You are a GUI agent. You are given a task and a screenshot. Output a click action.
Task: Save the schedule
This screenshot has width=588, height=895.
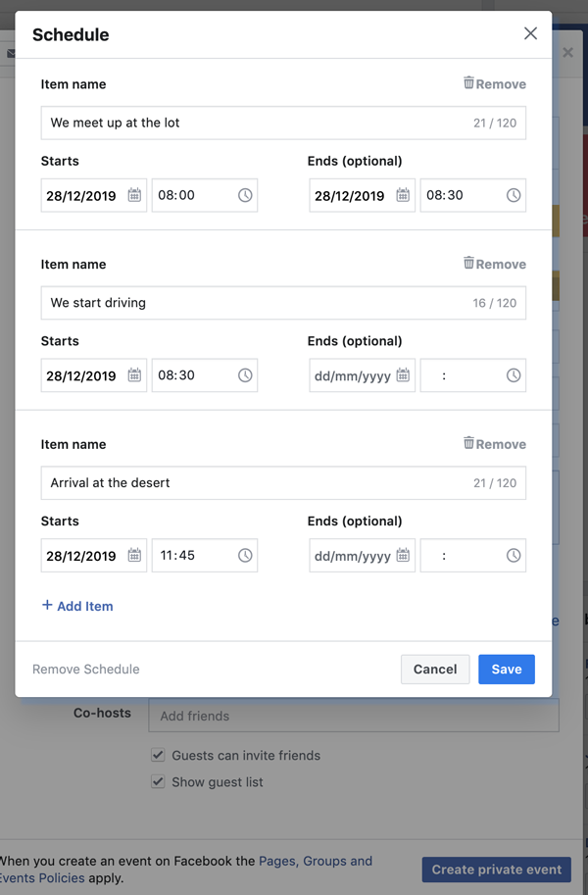pyautogui.click(x=507, y=669)
